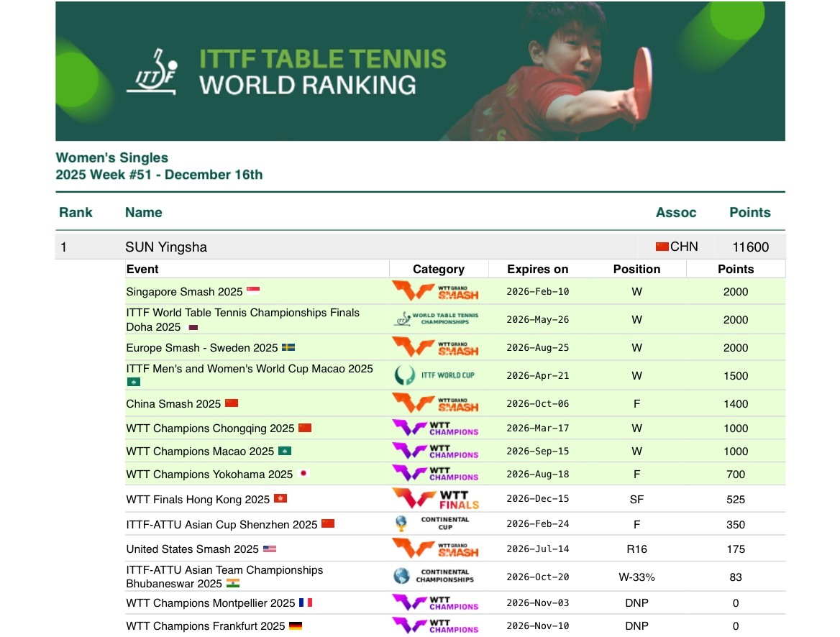Image resolution: width=840 pixels, height=637 pixels.
Task: Expand the SUN Yingsha ranking row
Action: point(421,247)
